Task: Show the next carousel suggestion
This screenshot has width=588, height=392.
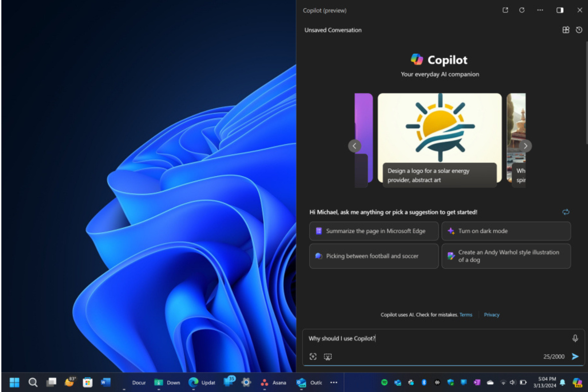Action: pyautogui.click(x=525, y=146)
